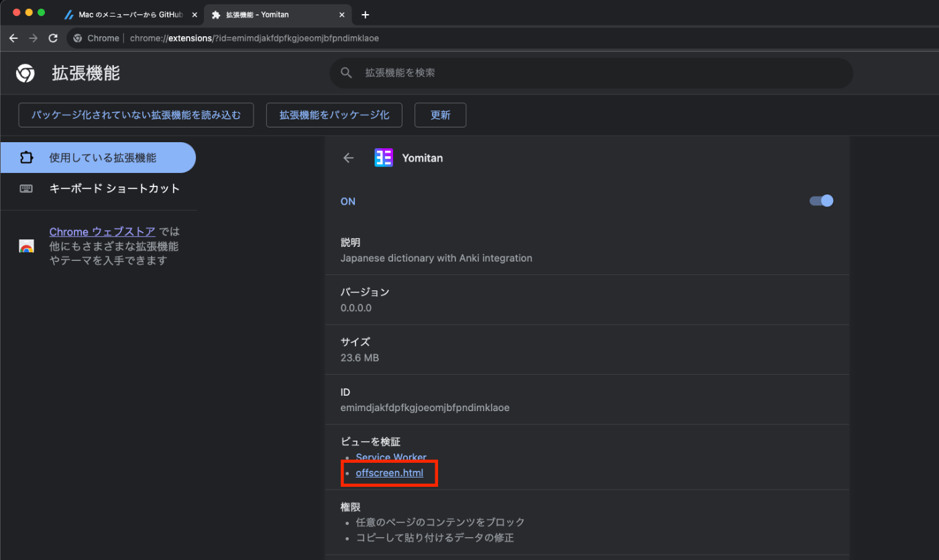Image resolution: width=939 pixels, height=560 pixels.
Task: Click the Yomitan title text
Action: [x=423, y=158]
